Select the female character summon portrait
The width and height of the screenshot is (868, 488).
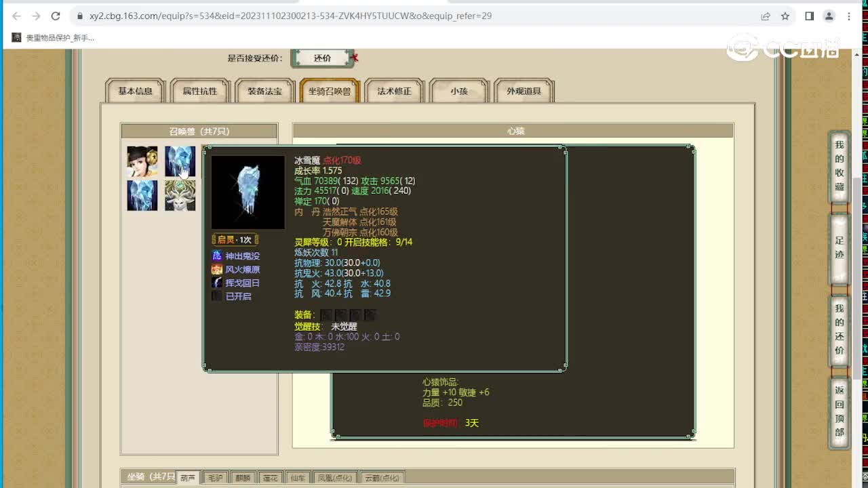tap(142, 161)
